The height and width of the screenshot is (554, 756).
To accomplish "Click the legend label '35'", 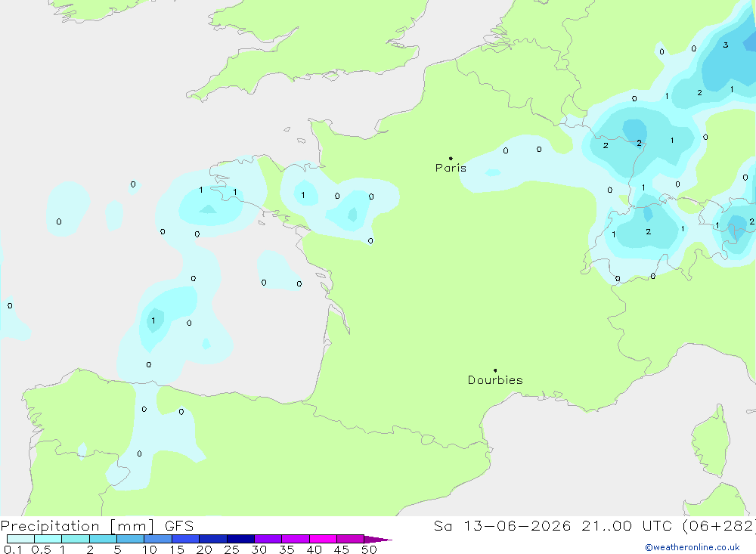I will click(287, 549).
